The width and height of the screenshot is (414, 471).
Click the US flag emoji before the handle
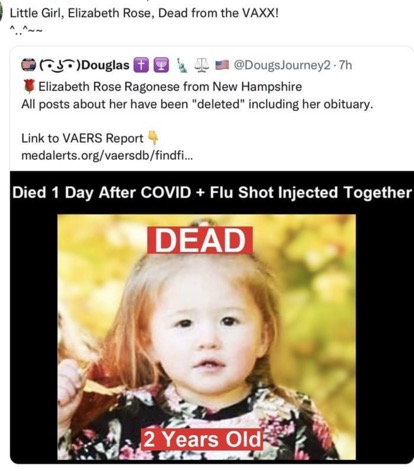[x=222, y=65]
